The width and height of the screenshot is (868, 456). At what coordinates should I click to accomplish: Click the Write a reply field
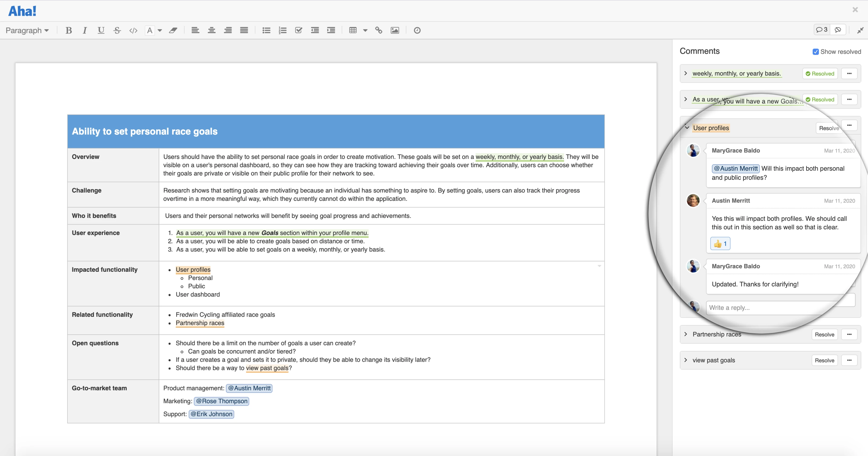click(x=775, y=307)
